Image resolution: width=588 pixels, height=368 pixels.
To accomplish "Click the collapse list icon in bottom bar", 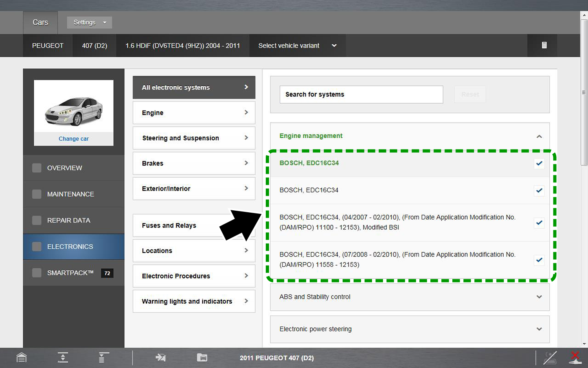I will pos(103,358).
